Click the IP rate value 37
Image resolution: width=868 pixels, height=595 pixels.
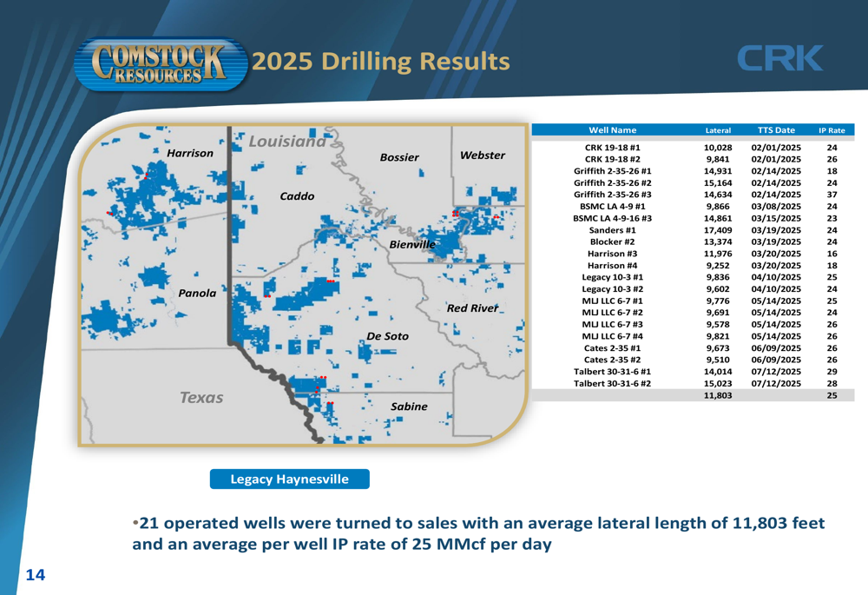coord(832,195)
